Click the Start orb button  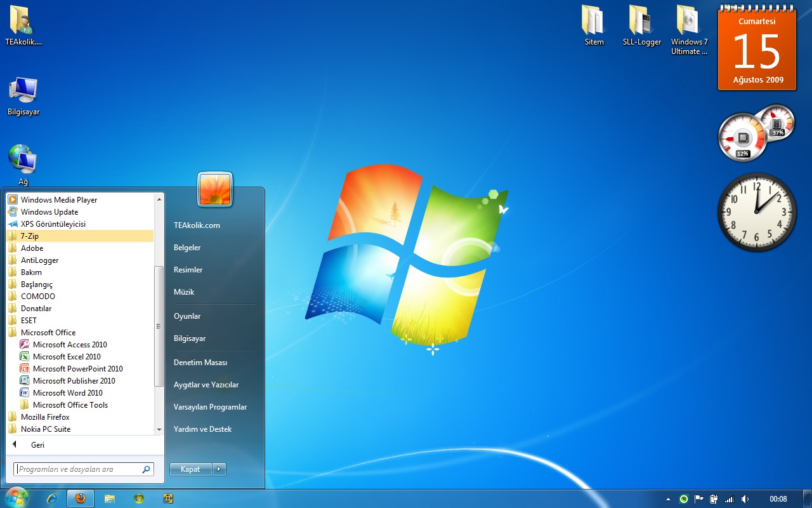(x=16, y=497)
